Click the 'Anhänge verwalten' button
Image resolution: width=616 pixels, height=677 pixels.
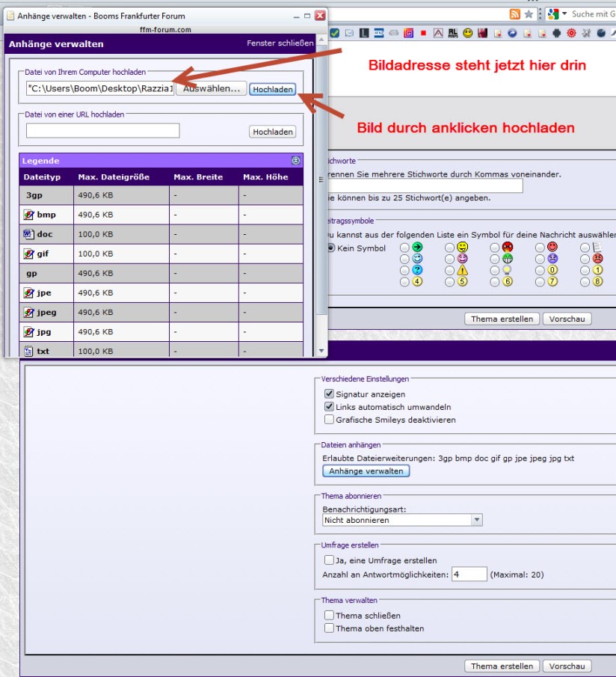366,471
